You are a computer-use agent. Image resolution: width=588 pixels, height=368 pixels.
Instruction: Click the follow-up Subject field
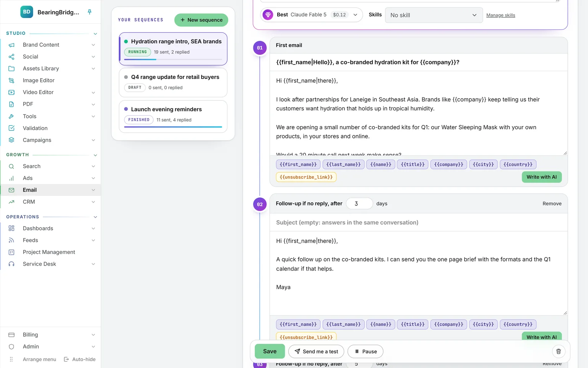419,222
